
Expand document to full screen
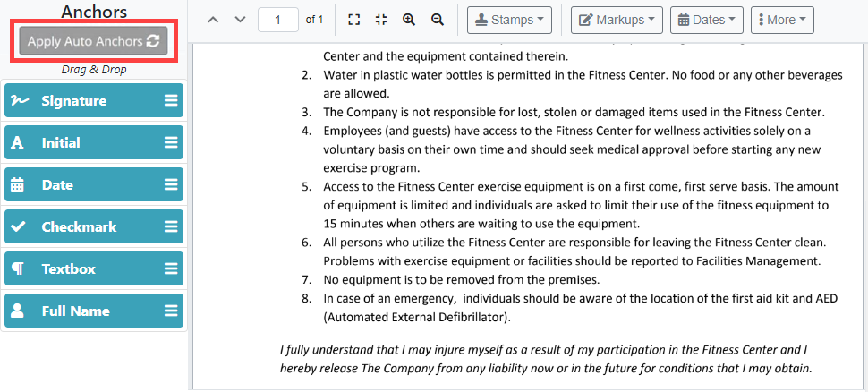coord(353,20)
